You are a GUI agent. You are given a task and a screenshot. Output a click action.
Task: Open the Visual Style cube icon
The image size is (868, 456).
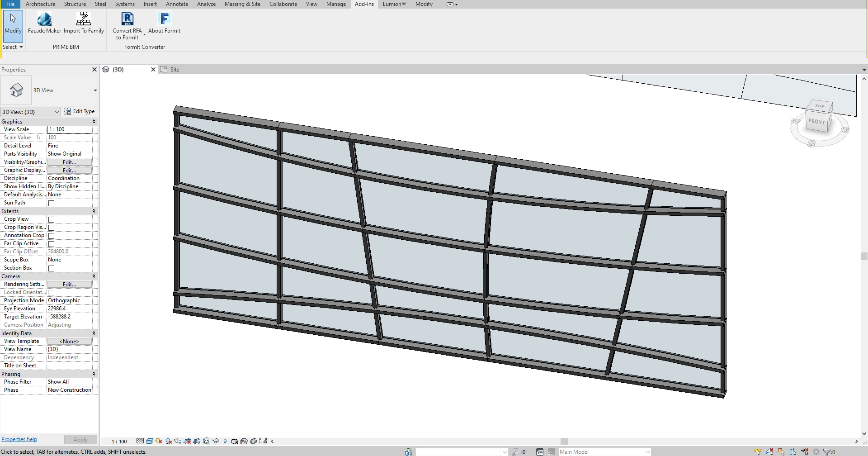150,441
